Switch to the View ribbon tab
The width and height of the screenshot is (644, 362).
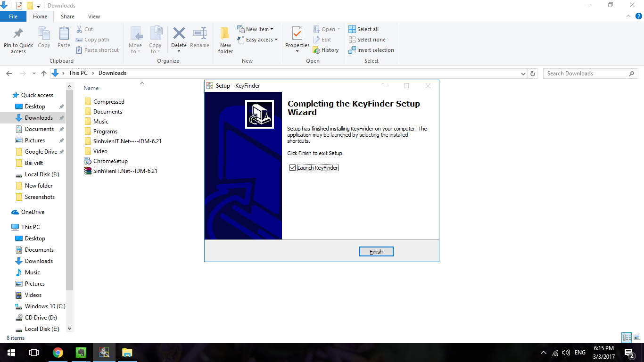tap(94, 16)
